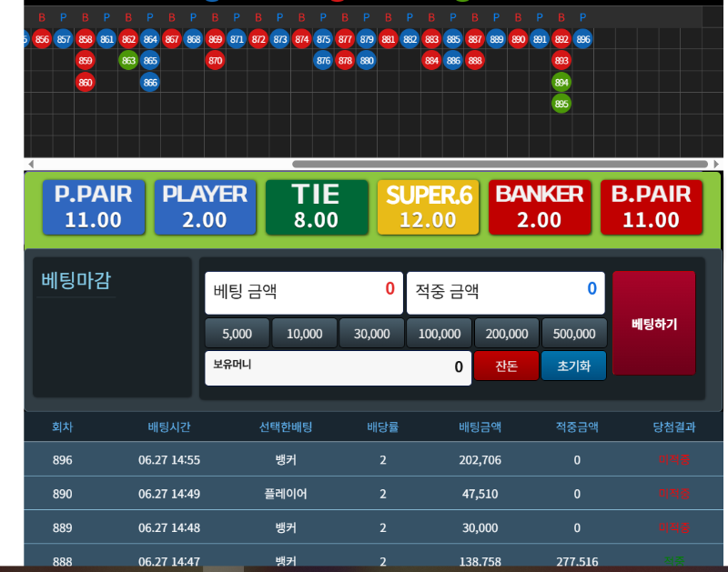The image size is (728, 572).
Task: Click the 베팅마감 status label
Action: pyautogui.click(x=76, y=280)
